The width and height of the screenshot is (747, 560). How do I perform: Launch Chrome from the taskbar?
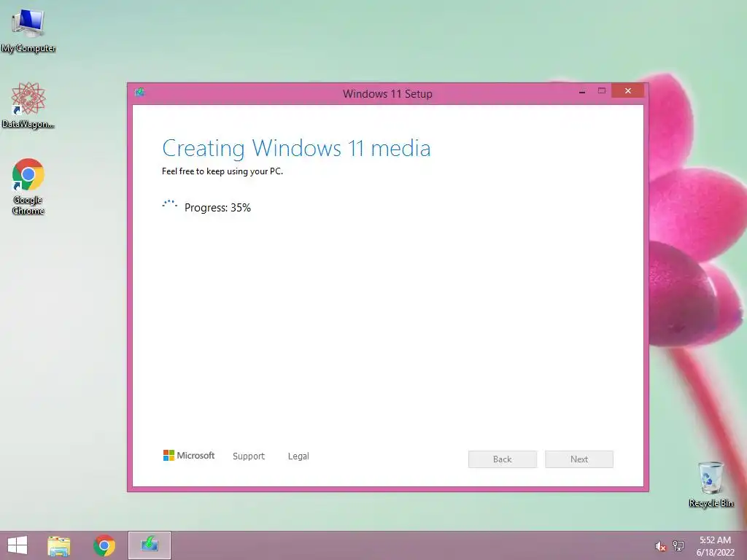104,545
